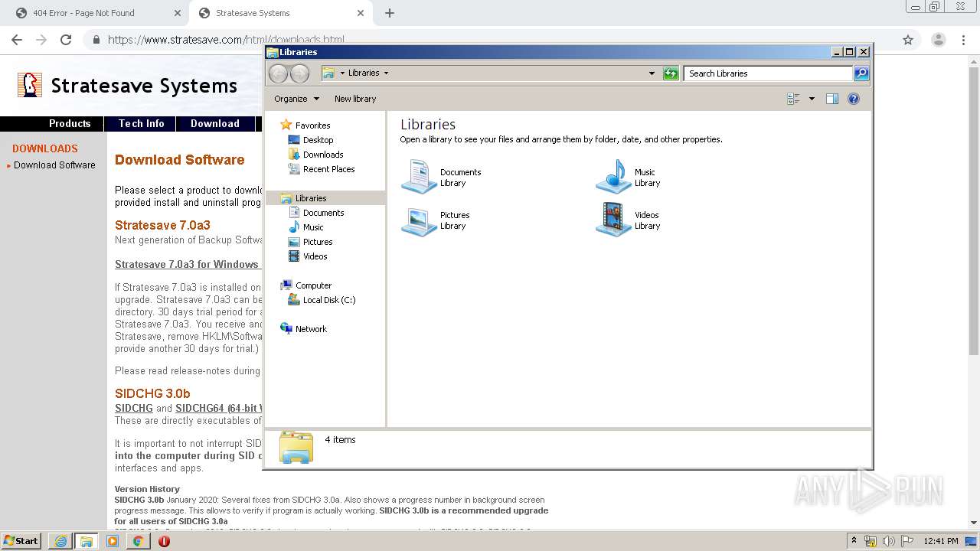Open the Organize dropdown menu
The width and height of the screenshot is (980, 551).
tap(296, 99)
